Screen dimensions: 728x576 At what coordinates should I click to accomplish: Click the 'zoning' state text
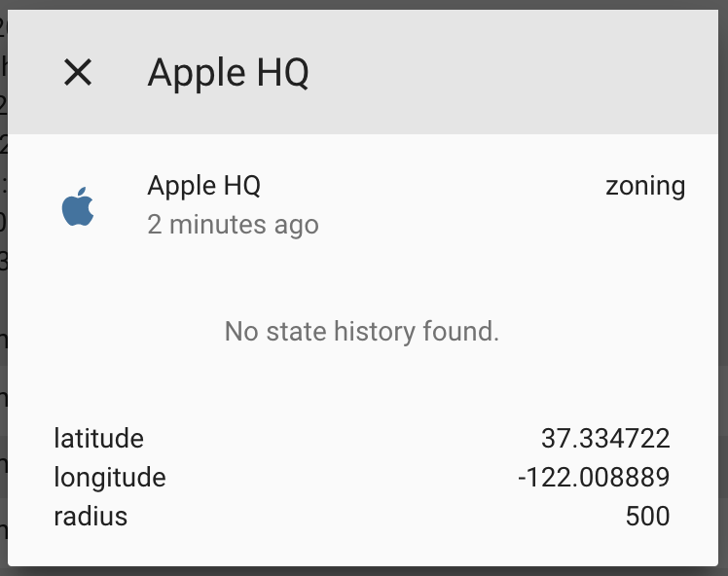[645, 187]
